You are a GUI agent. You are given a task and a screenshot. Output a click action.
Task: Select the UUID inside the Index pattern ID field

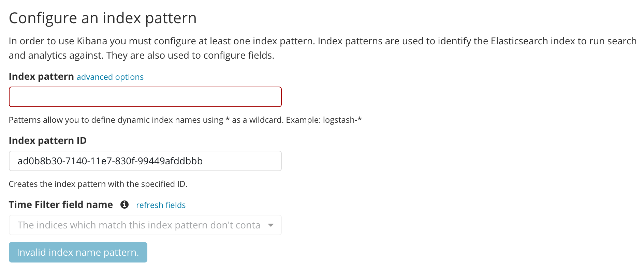pos(110,161)
